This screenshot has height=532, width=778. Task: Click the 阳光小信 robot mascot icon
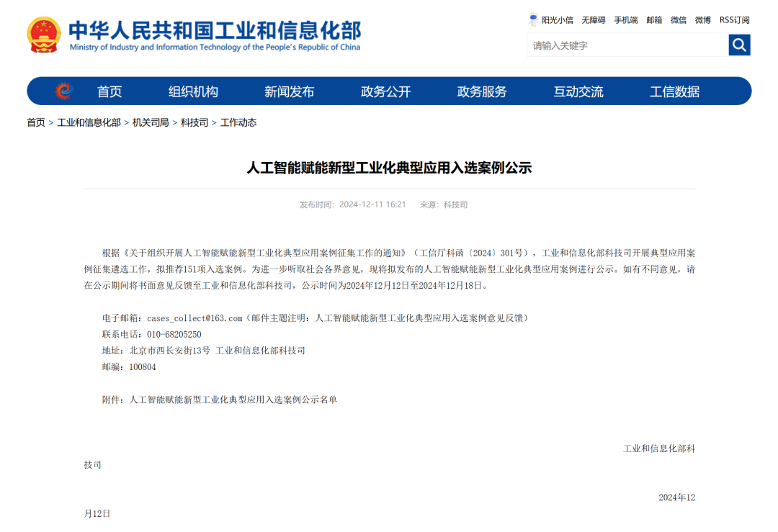[x=533, y=20]
